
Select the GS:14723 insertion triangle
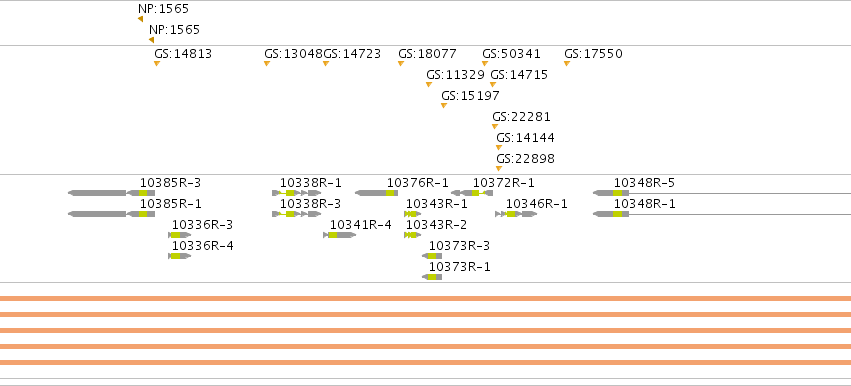[x=326, y=64]
